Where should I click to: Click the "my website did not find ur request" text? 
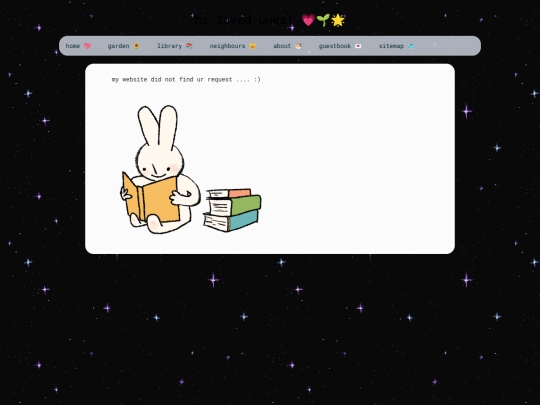coord(186,80)
